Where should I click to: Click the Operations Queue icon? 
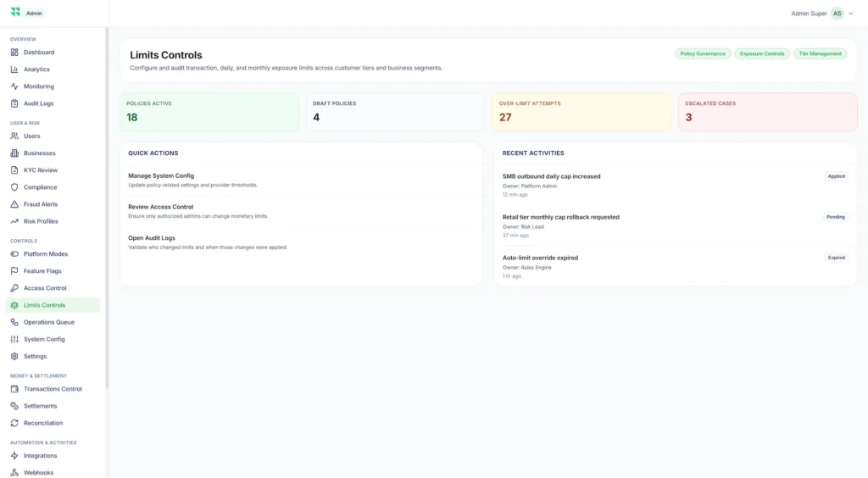coord(14,322)
